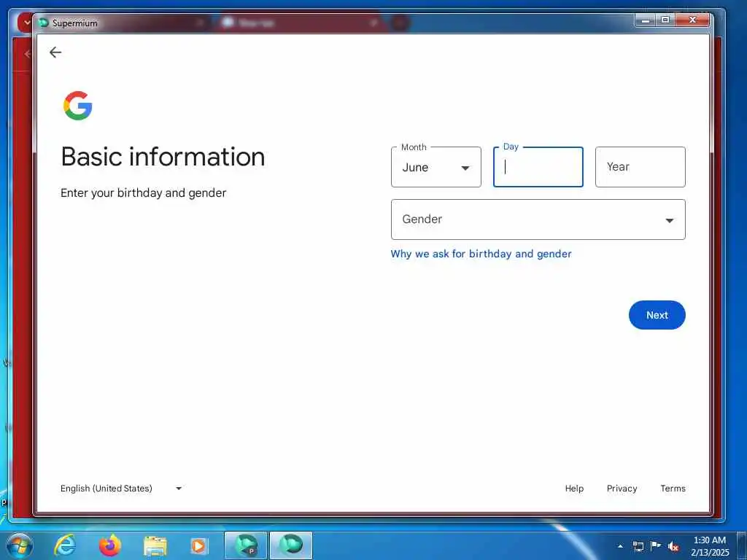Screen dimensions: 747x560
Task: Change language from English (United States) dropdown
Action: click(x=121, y=489)
